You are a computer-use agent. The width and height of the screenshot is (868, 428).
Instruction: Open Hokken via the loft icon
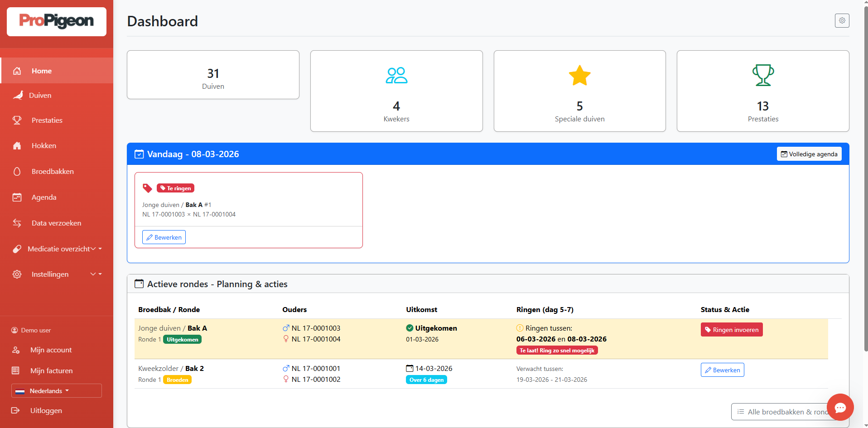[x=17, y=145]
